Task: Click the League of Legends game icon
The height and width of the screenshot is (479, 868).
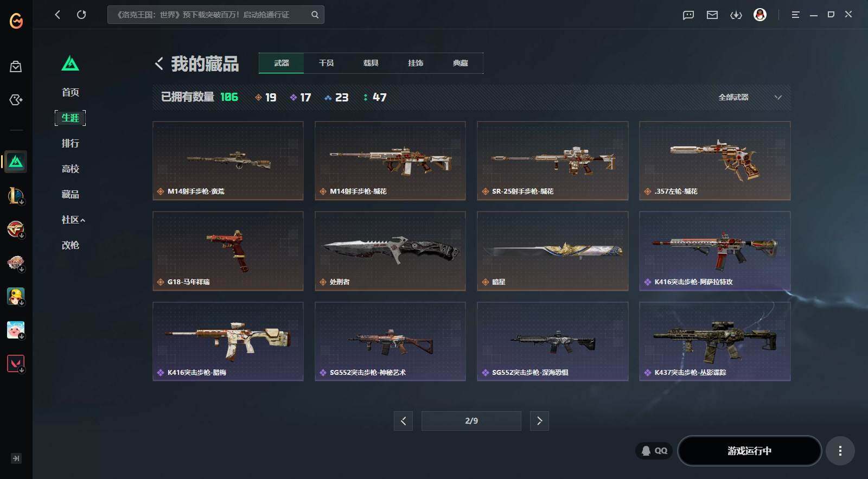Action: (x=16, y=195)
